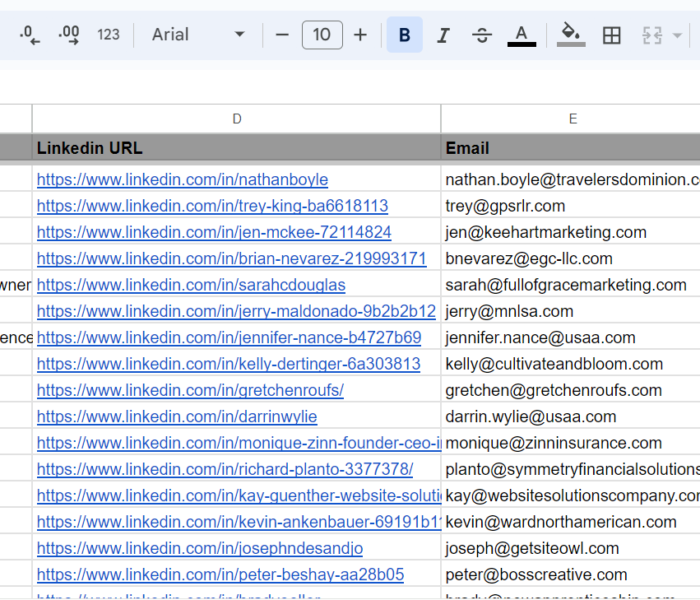Open the jennifer-nance-b4727b69 LinkedIn link
Image resolution: width=700 pixels, height=600 pixels.
coord(229,338)
